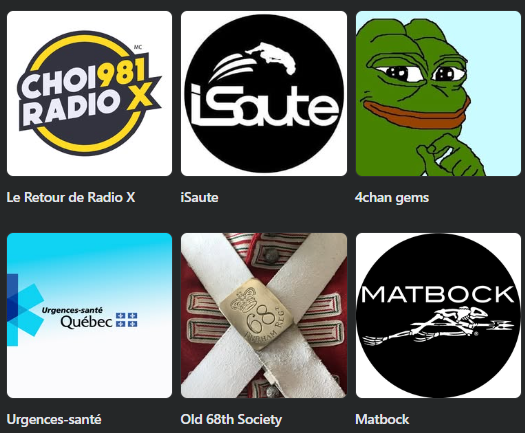This screenshot has width=525, height=433.
Task: Open the 'Old 68th Society' title link
Action: [231, 420]
